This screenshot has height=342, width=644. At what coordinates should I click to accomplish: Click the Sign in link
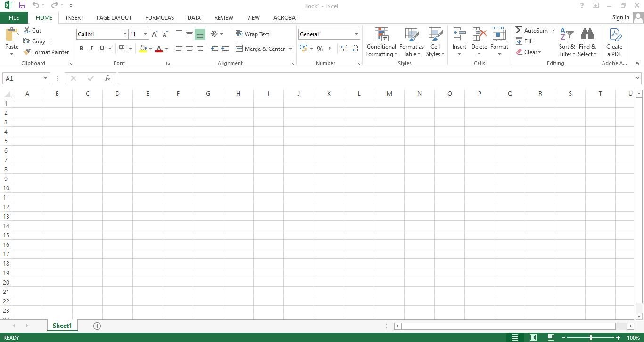620,17
